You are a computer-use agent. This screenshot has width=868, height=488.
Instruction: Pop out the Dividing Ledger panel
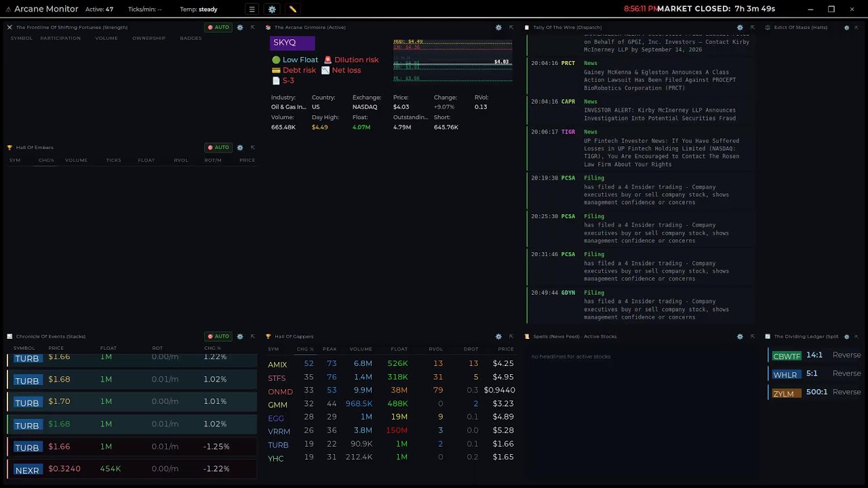[x=856, y=336]
